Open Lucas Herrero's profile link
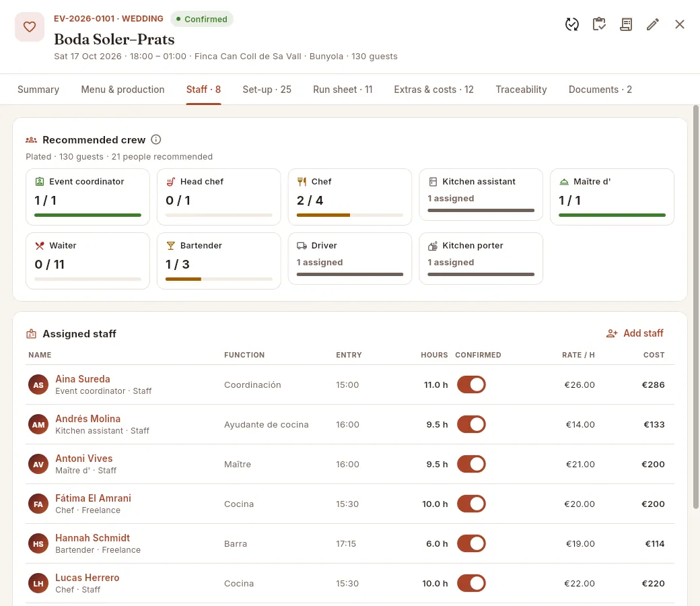This screenshot has height=606, width=700. (x=87, y=578)
